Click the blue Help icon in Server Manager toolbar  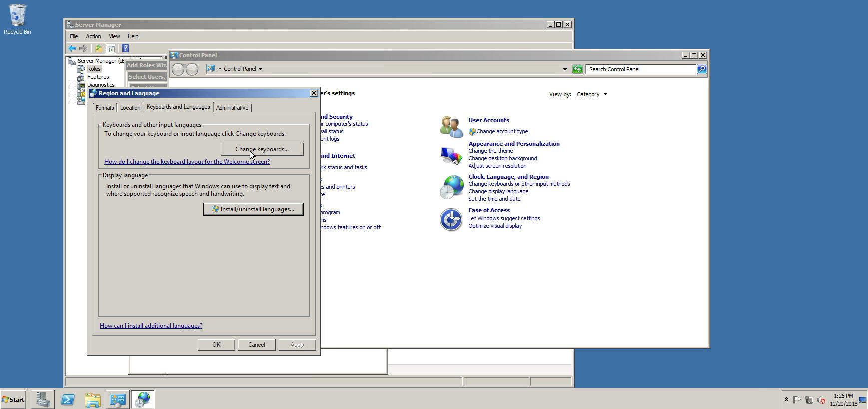[x=125, y=48]
